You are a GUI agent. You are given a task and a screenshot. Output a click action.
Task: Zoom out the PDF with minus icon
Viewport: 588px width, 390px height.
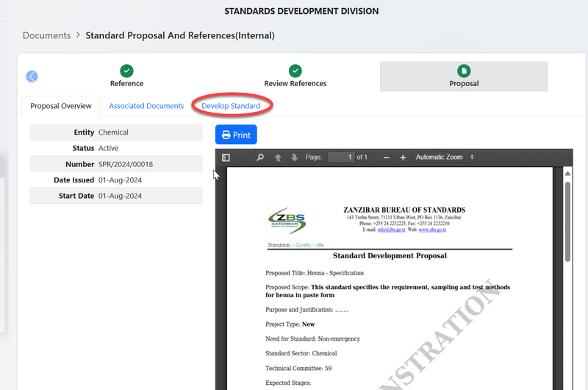pos(387,157)
